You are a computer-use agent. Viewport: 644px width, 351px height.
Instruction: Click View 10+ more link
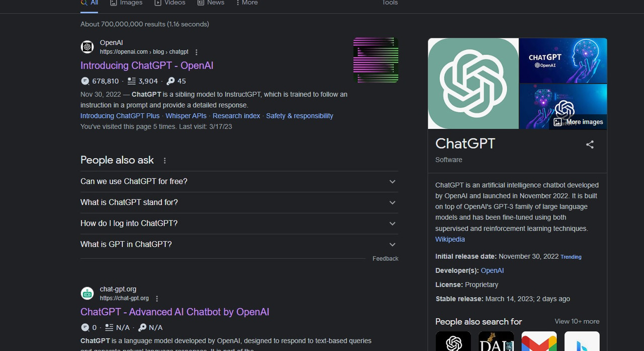click(x=577, y=321)
